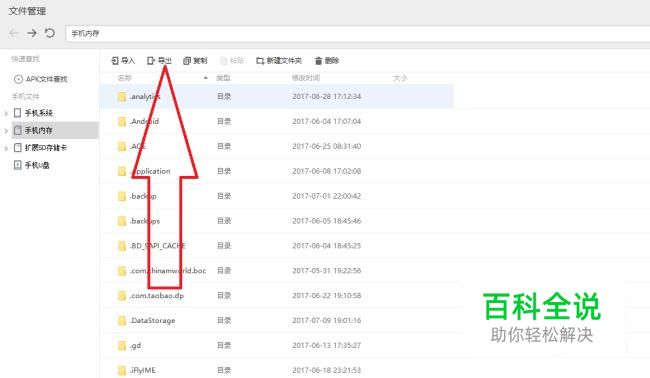Image resolution: width=650 pixels, height=378 pixels.
Task: Expand the 扩展SD存储卡 tree node
Action: click(x=6, y=148)
